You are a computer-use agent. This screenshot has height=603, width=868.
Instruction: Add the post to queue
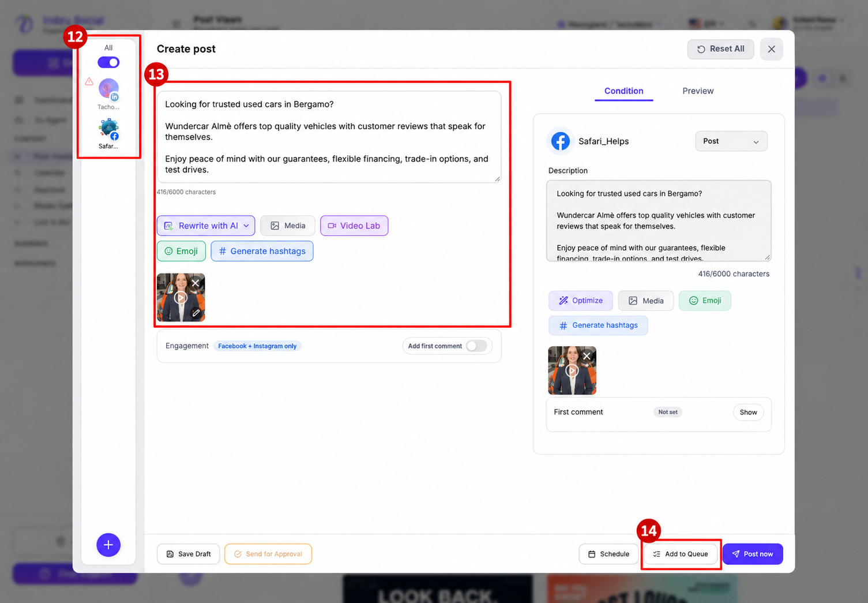(x=681, y=554)
